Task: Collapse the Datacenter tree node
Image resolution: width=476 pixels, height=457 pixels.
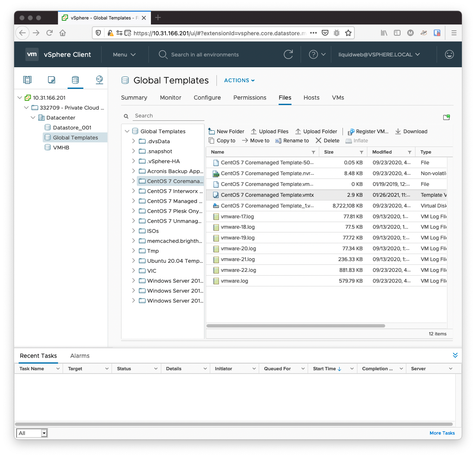Action: pyautogui.click(x=33, y=117)
